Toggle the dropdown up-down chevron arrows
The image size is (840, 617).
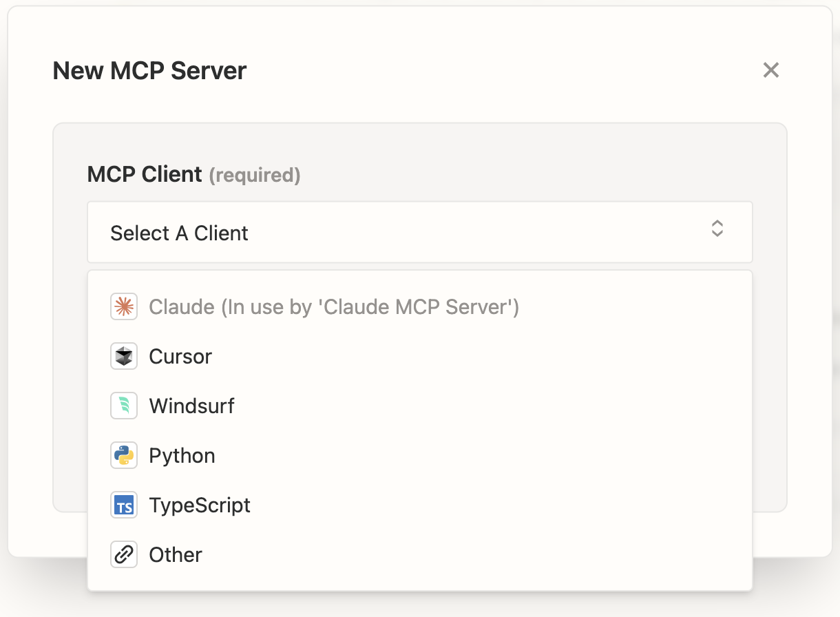click(x=717, y=229)
